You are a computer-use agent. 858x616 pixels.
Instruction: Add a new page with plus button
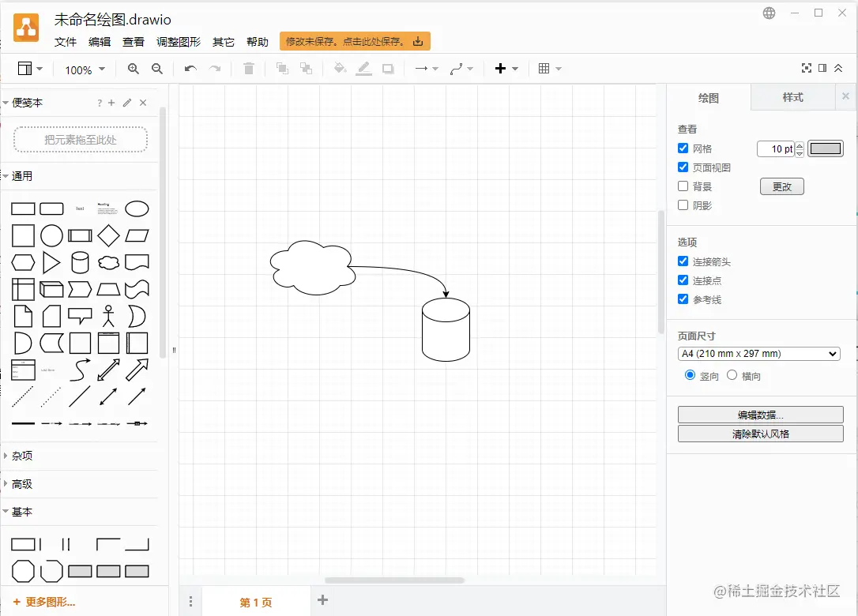tap(323, 600)
